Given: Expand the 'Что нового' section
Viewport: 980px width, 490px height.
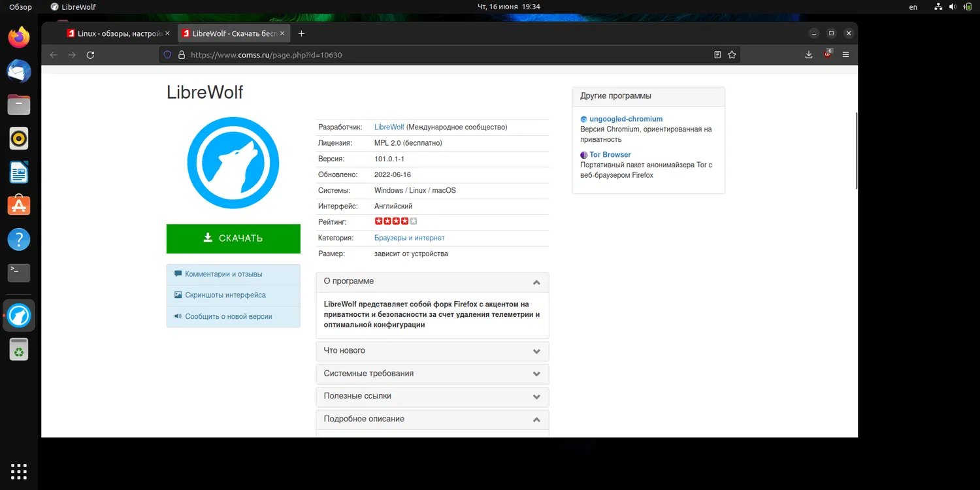Looking at the screenshot, I should point(433,351).
